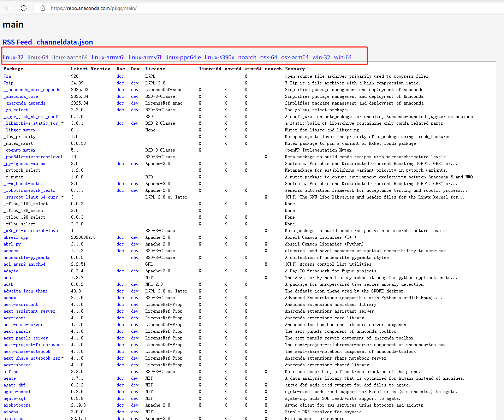Open the aiodns package link

[11, 412]
